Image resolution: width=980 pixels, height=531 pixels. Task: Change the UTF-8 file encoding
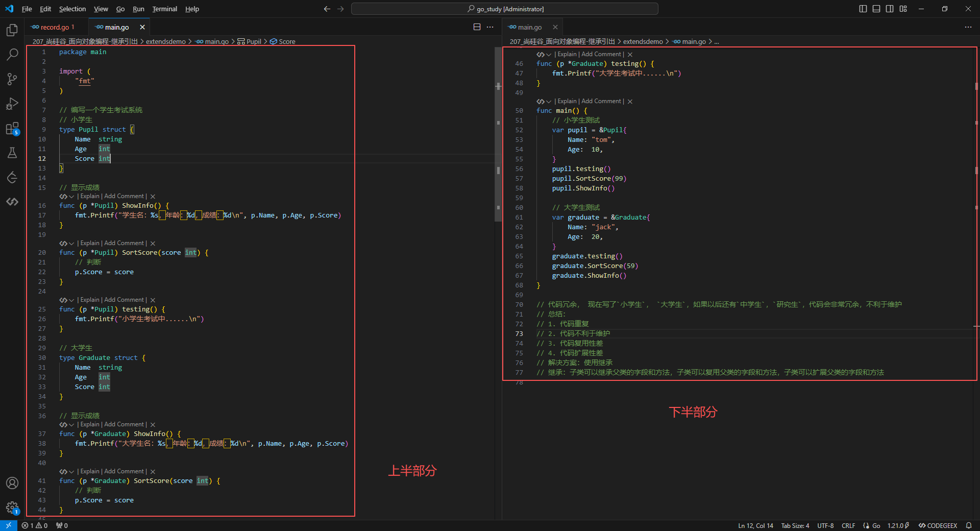coord(825,525)
